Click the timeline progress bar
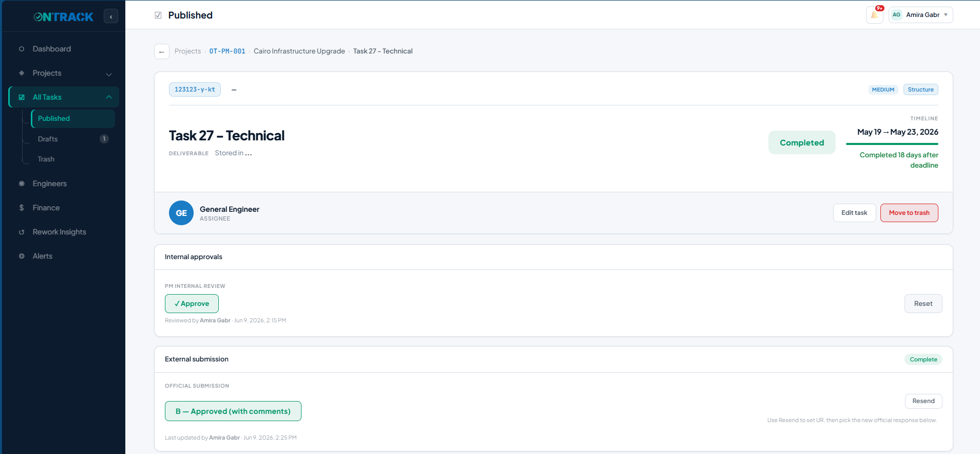This screenshot has width=980, height=454. (892, 144)
